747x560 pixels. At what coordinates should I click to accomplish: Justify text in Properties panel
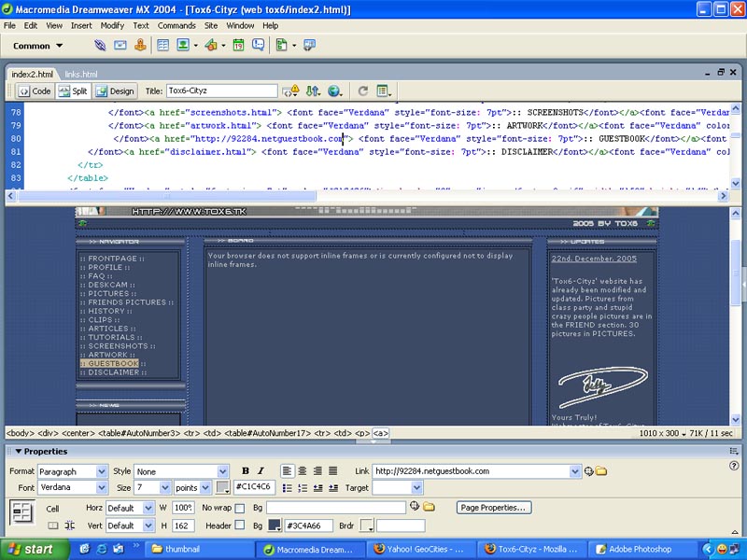[x=333, y=471]
